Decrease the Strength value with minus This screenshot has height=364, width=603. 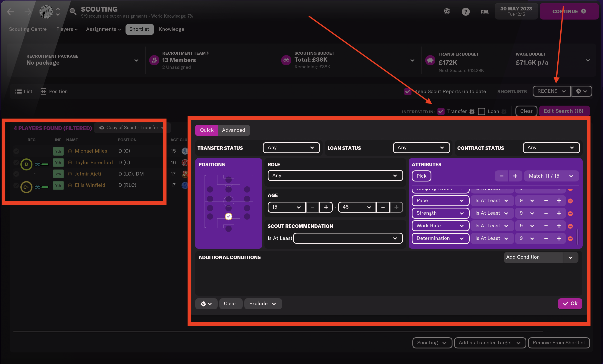click(546, 213)
